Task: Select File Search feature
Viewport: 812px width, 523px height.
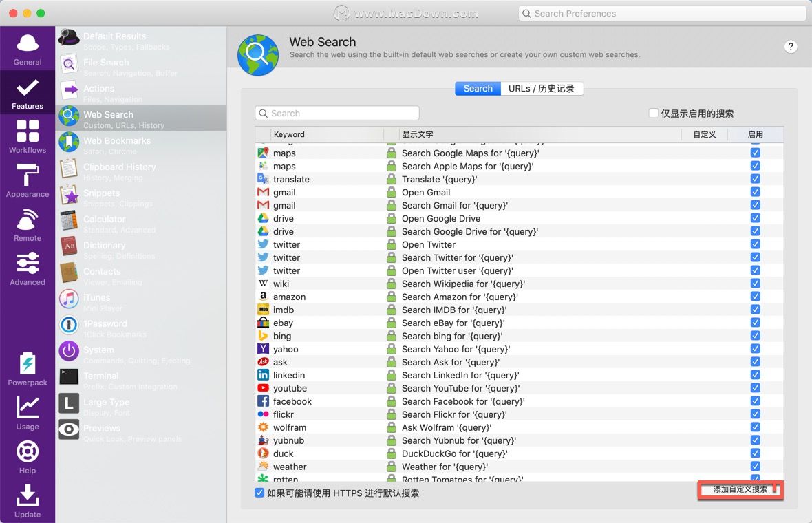Action: coord(141,66)
